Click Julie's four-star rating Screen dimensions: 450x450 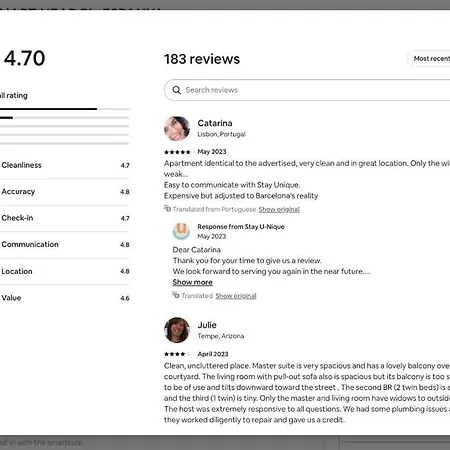tap(177, 354)
